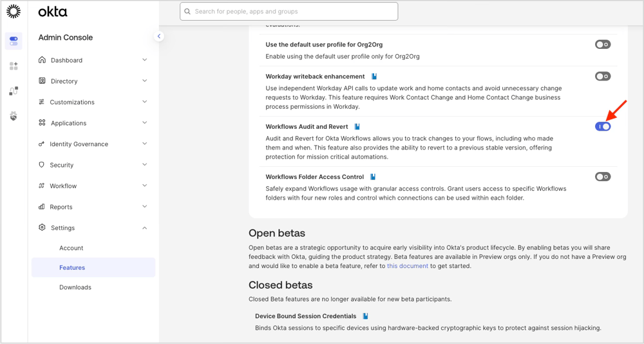Click the search magnifier icon
Viewport: 644px width, 344px height.
pyautogui.click(x=187, y=12)
